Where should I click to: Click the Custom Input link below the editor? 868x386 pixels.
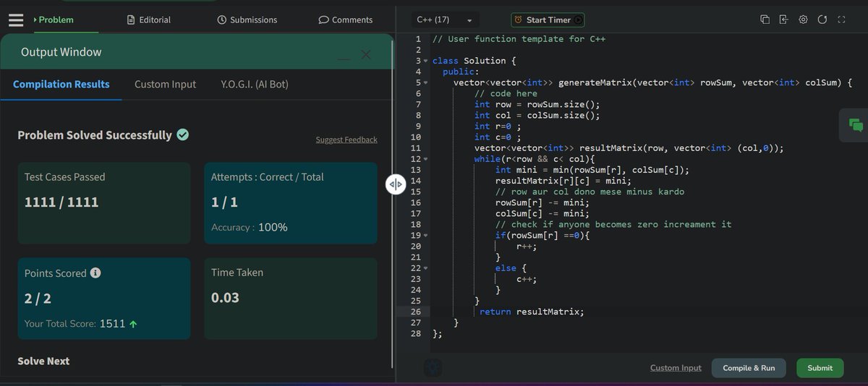[x=676, y=368]
